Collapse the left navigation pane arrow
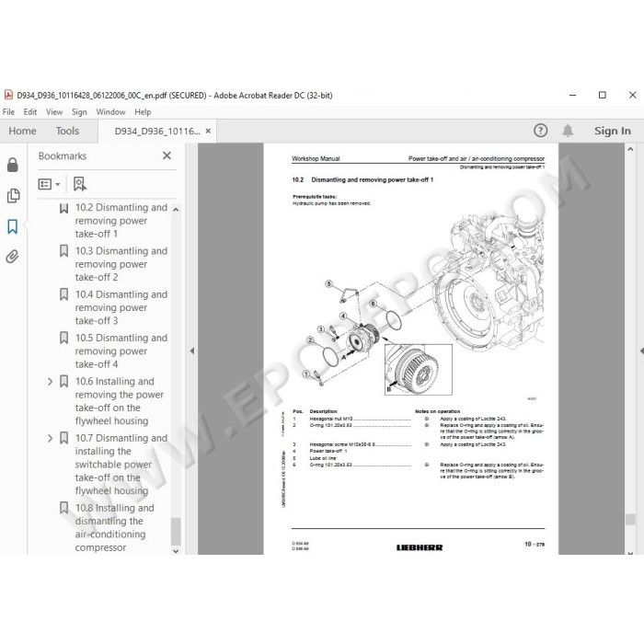Viewport: 644px width, 644px height. 191,351
